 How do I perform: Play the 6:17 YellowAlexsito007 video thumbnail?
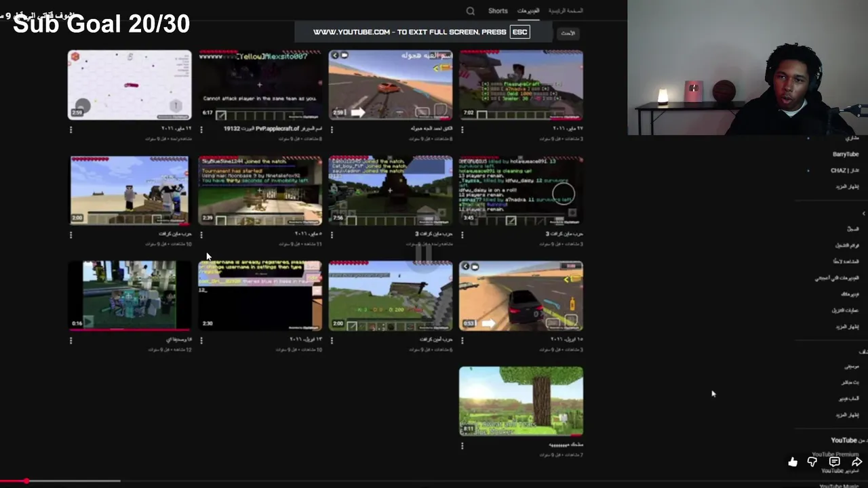[260, 85]
